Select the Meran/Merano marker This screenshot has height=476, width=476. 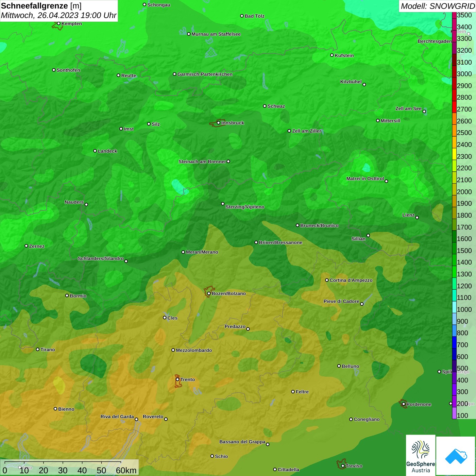(x=183, y=252)
